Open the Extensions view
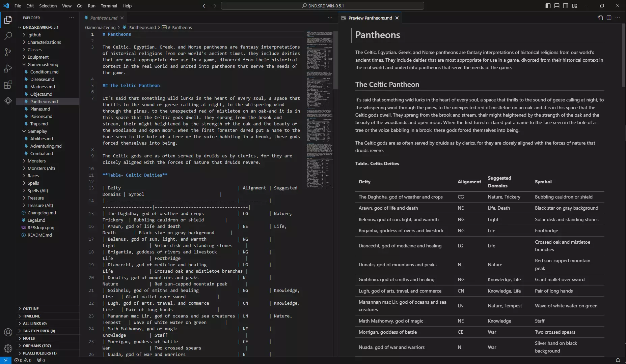The height and width of the screenshot is (364, 626). pos(8,85)
